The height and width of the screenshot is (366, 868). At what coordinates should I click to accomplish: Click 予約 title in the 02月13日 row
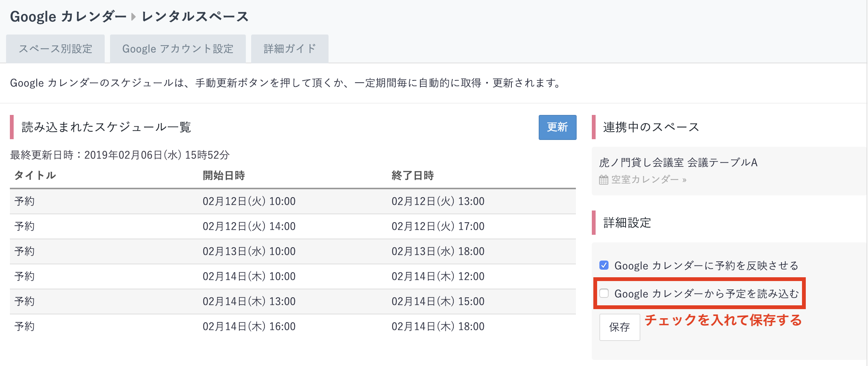click(x=24, y=251)
